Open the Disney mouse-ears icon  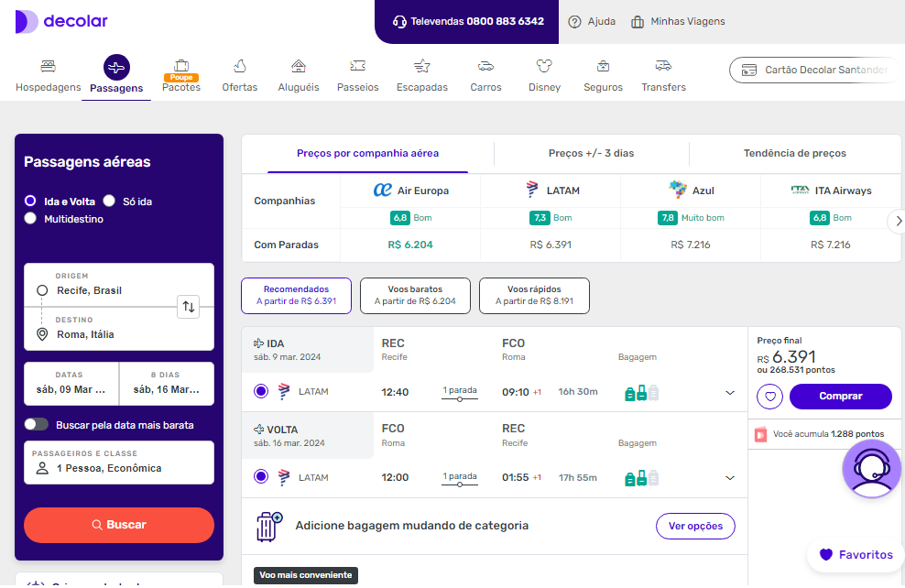(x=544, y=66)
